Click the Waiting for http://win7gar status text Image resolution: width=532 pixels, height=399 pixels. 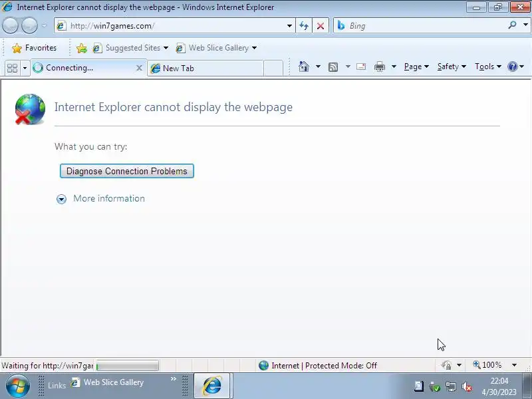[47, 366]
